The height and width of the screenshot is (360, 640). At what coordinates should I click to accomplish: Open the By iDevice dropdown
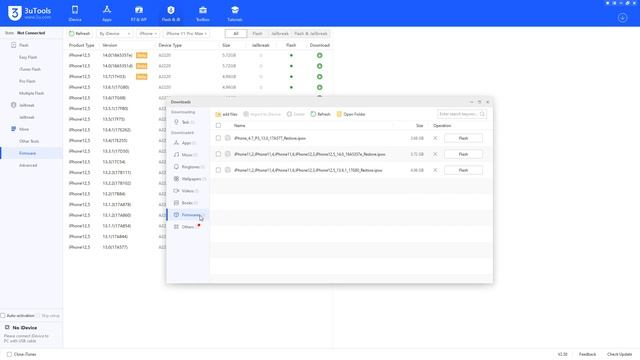click(x=115, y=33)
